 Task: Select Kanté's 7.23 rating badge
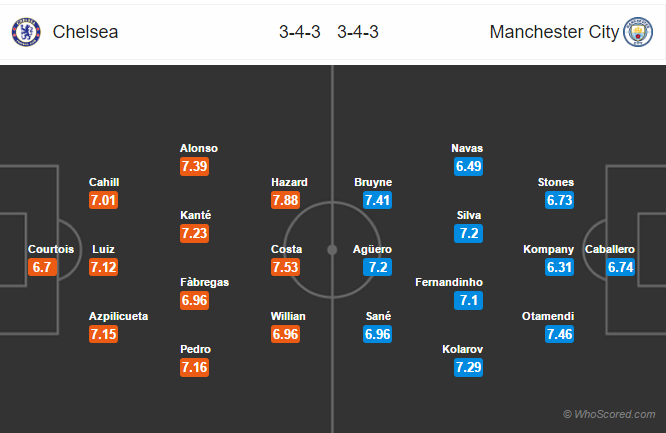194,233
